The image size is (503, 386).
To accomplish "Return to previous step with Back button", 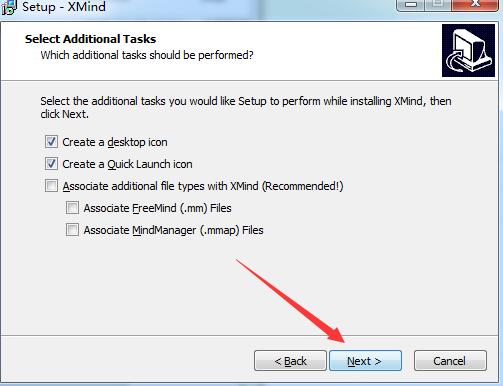I will 290,361.
